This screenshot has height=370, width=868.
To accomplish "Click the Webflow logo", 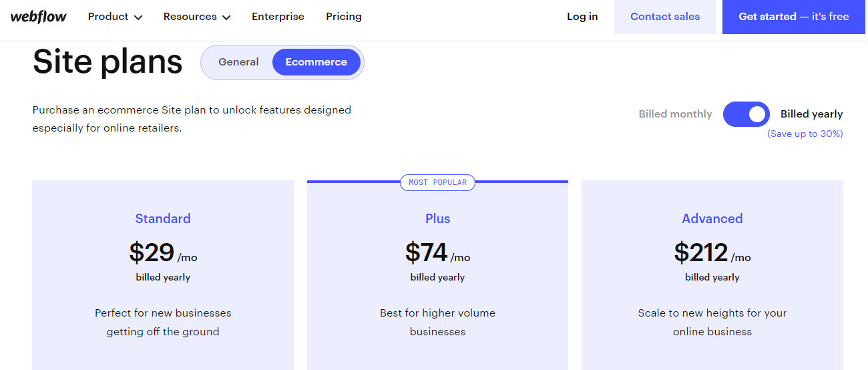I will click(38, 17).
